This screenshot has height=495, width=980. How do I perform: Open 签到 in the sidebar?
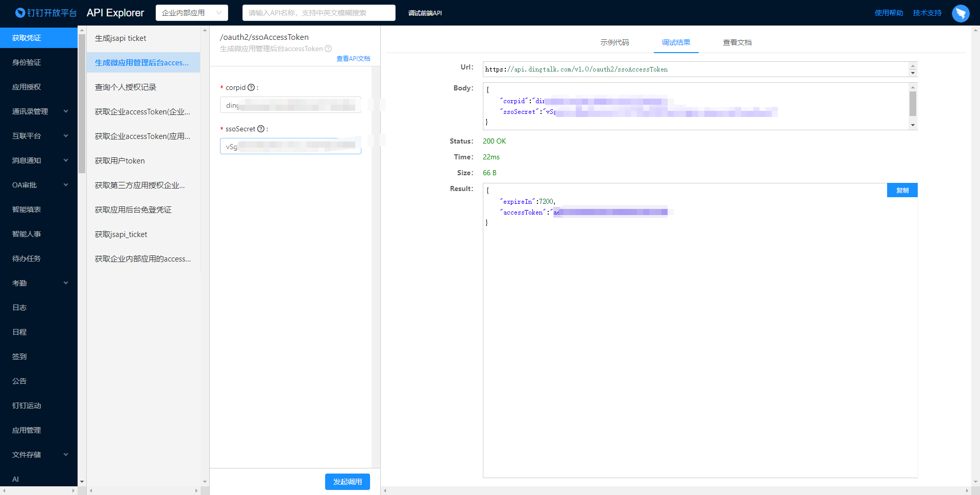(39, 357)
